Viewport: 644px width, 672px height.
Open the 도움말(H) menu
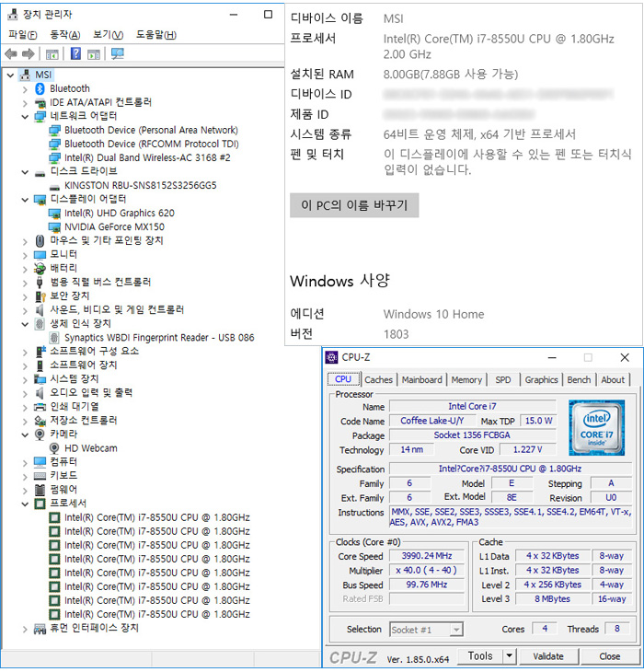point(155,35)
